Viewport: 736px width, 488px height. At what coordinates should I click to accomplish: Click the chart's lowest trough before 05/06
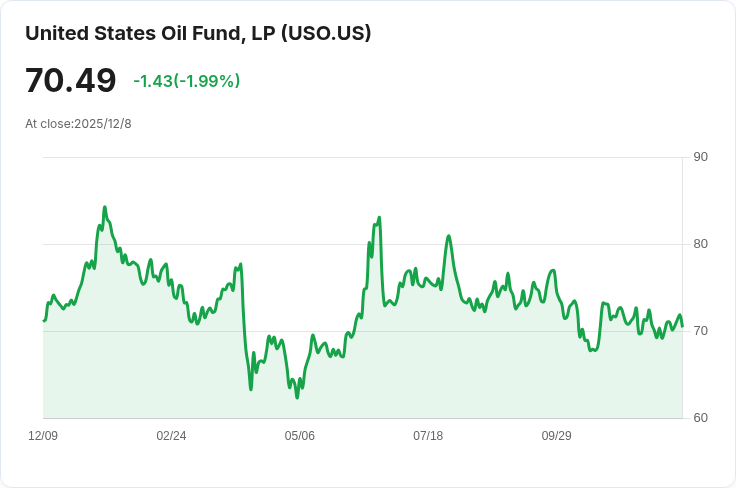click(297, 397)
